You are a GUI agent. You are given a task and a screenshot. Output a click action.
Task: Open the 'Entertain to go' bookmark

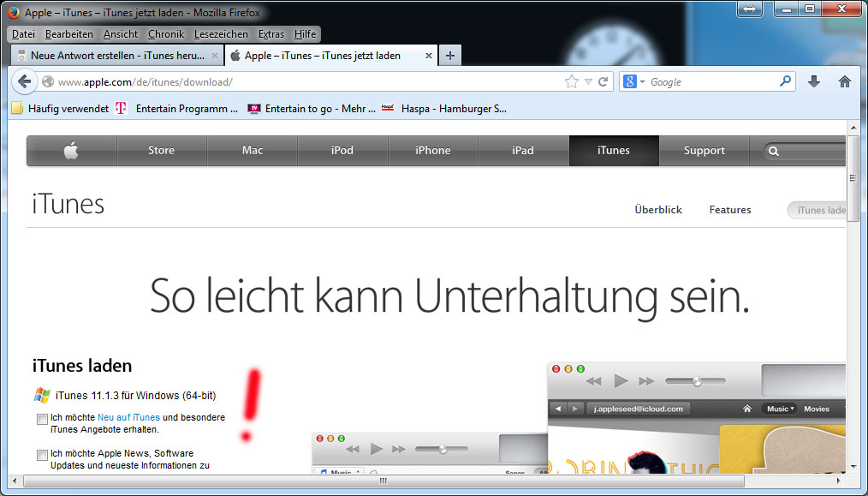tap(312, 109)
